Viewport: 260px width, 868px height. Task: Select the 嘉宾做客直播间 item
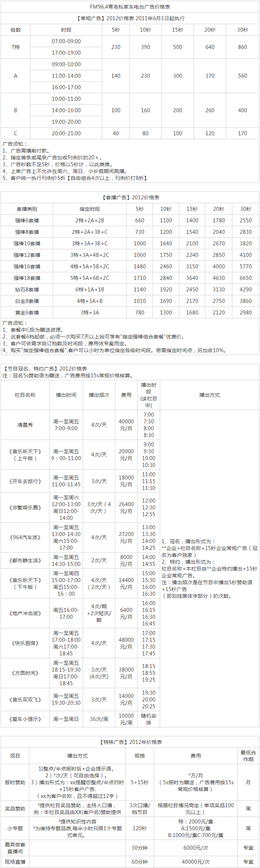(15, 848)
